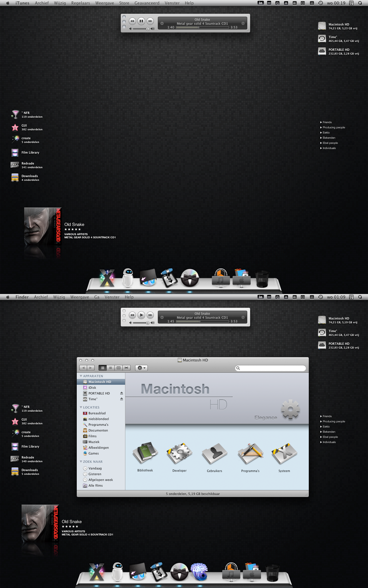368x588 pixels.
Task: Open the Store menu
Action: 124,3
